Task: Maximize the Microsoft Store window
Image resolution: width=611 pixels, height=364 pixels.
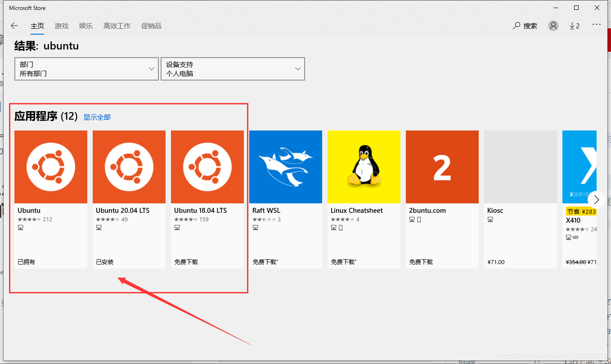Action: (576, 8)
